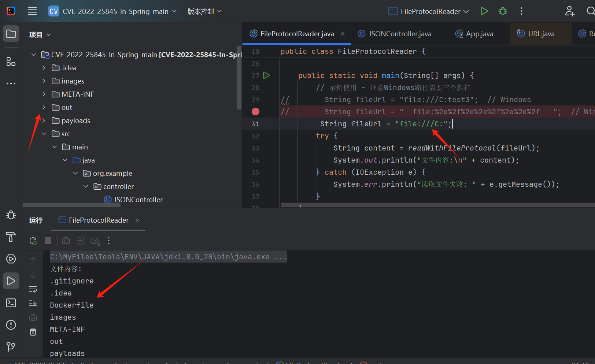
Task: Show more tool windows ellipsis
Action: pos(11,83)
